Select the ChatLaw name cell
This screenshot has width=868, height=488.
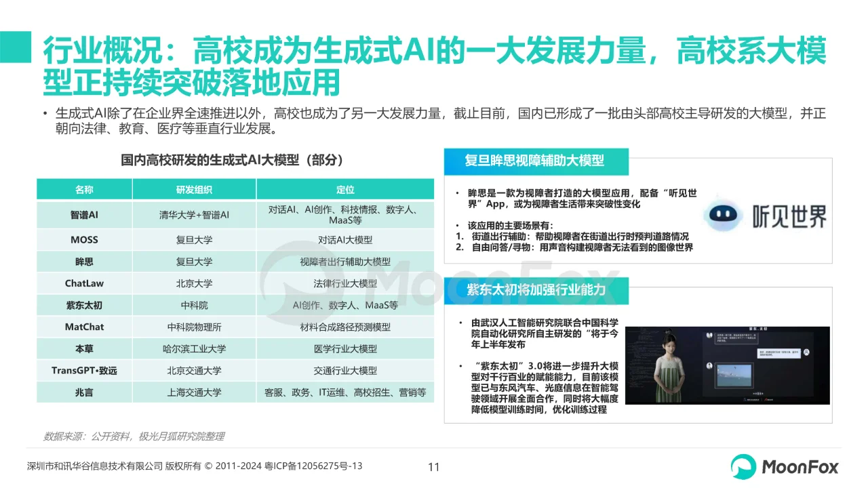point(84,283)
